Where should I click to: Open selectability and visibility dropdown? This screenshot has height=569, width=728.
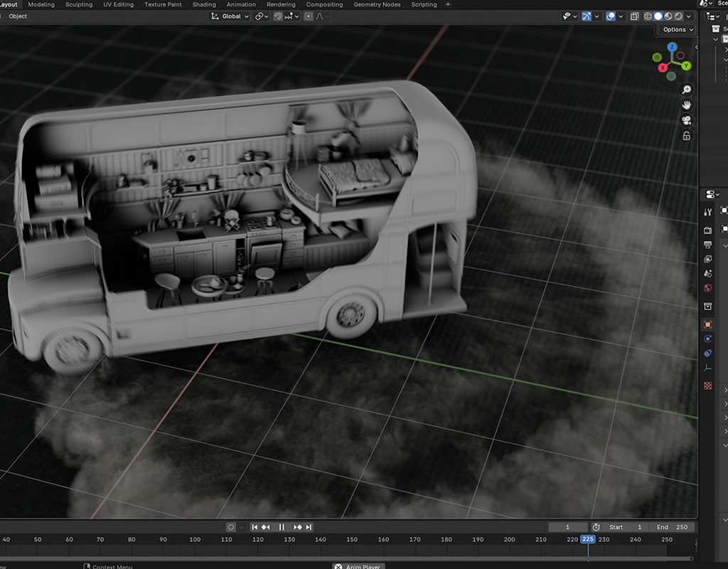(569, 16)
